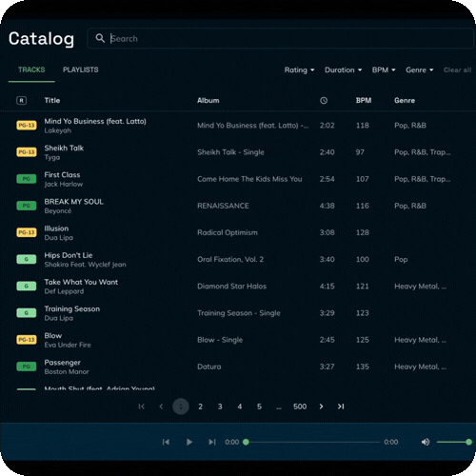Click the clock duration column icon

(324, 101)
